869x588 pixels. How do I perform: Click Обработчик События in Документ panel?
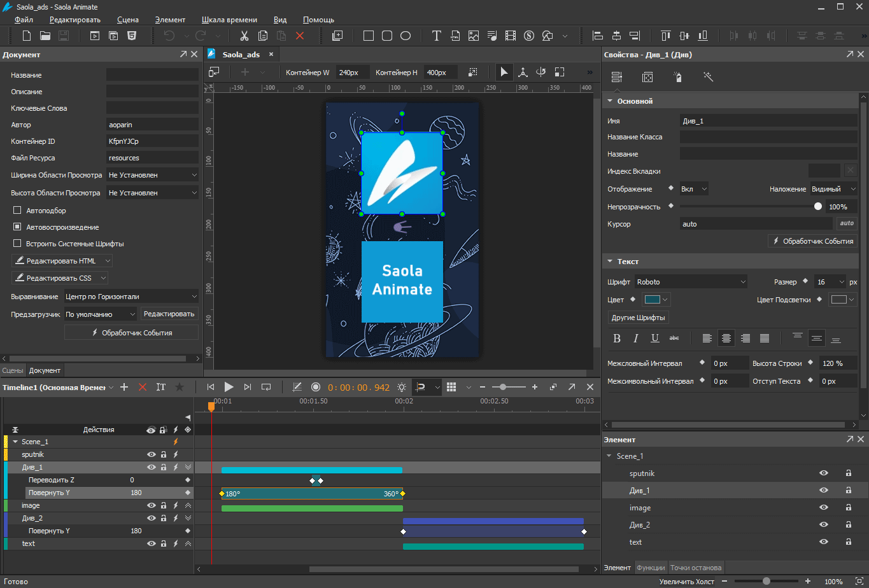[131, 332]
